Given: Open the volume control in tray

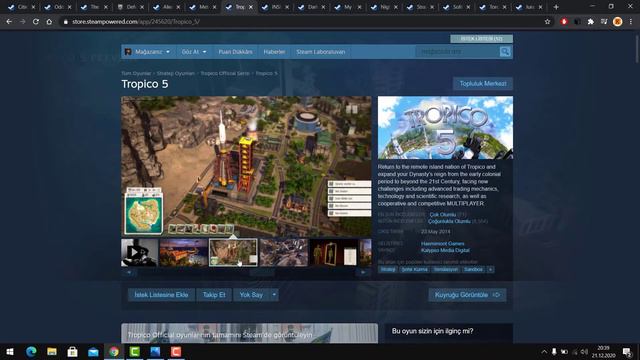Looking at the screenshot, I should [x=584, y=351].
